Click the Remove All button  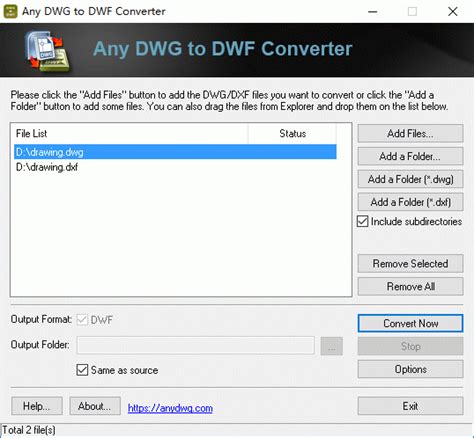coord(410,286)
